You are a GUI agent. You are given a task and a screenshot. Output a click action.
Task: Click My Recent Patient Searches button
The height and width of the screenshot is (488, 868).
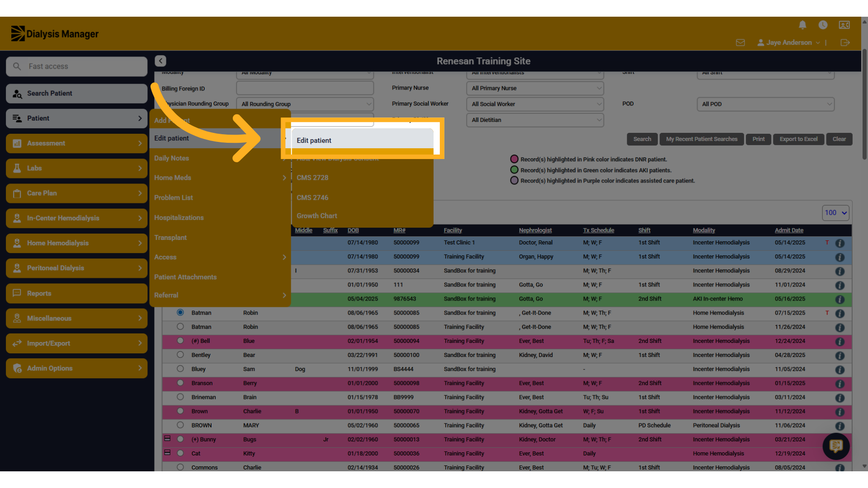point(702,139)
